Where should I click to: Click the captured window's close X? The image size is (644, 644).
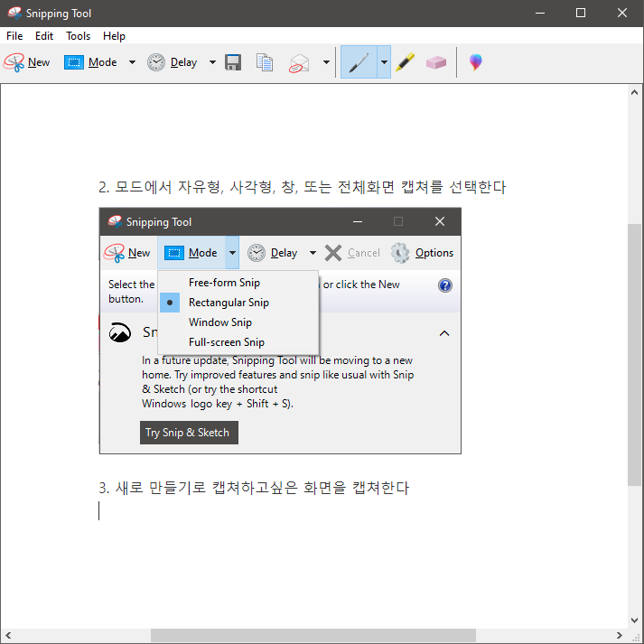point(440,222)
